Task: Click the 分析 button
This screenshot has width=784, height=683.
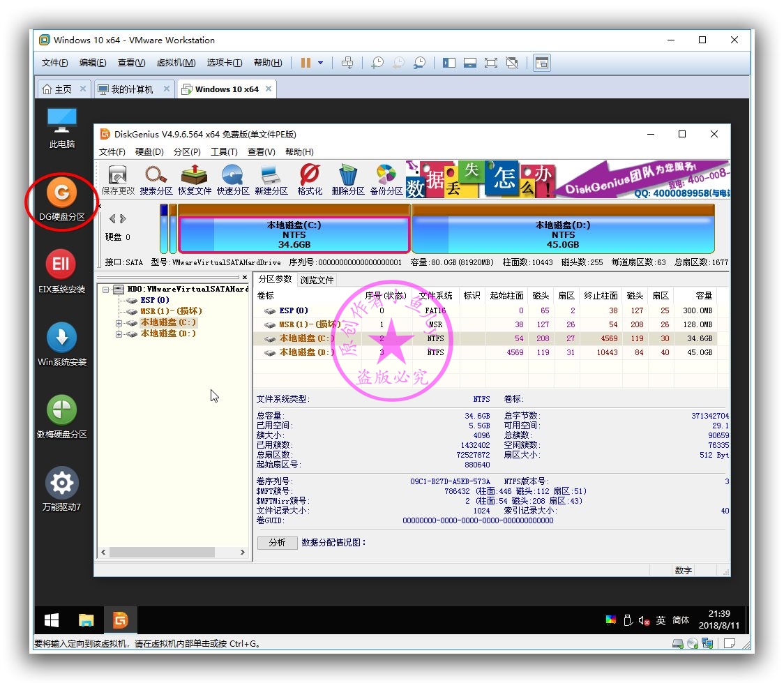Action: (277, 543)
